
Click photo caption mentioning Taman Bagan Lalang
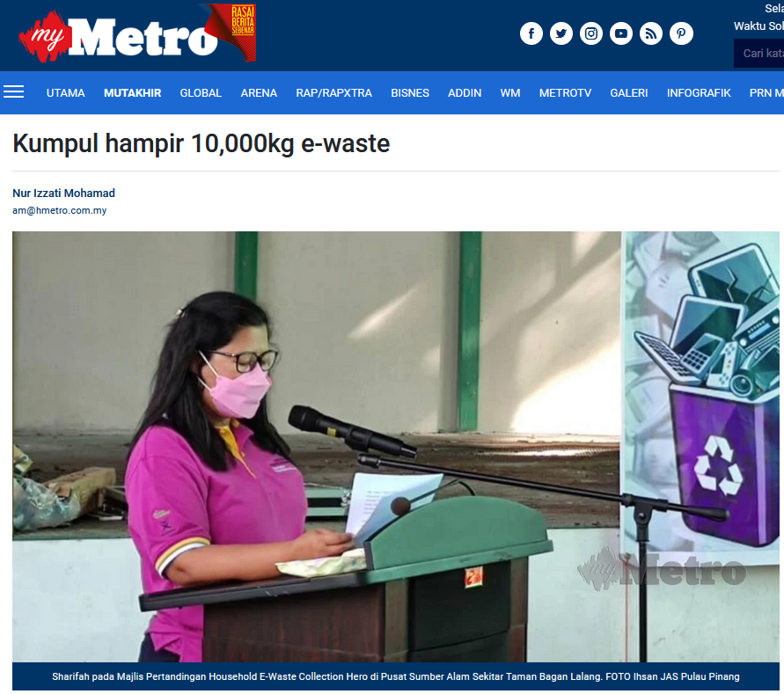(x=395, y=676)
